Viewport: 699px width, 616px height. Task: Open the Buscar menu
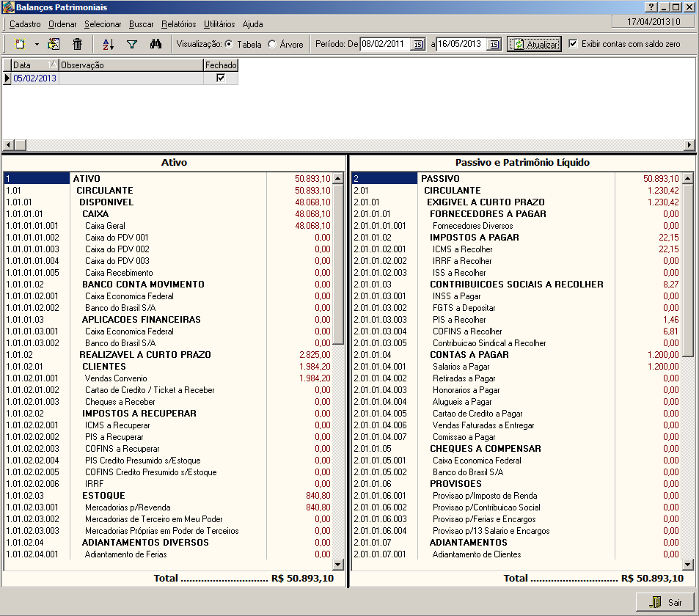click(142, 24)
